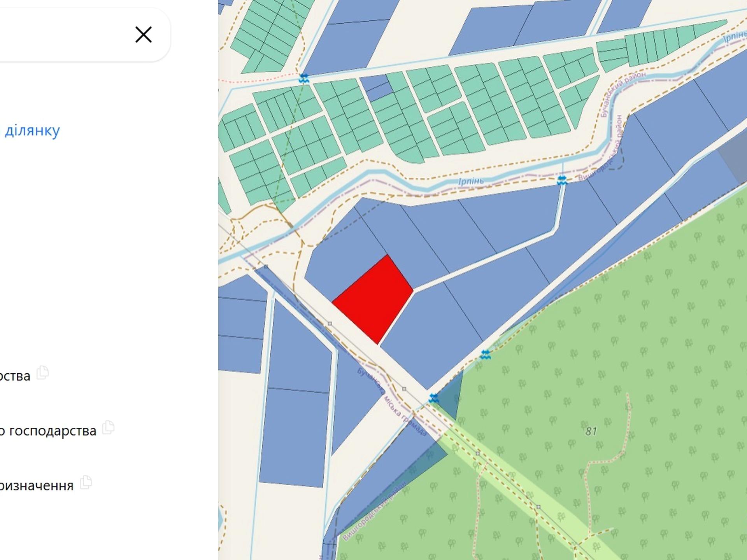This screenshot has width=747, height=560.
Task: Click water icon right of Ірпінь label
Action: click(x=561, y=180)
